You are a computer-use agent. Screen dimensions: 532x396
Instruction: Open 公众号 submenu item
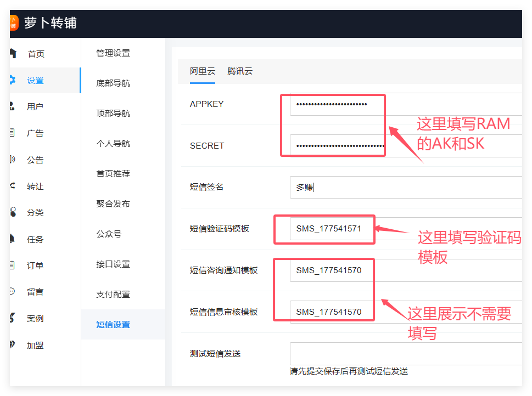tap(109, 234)
